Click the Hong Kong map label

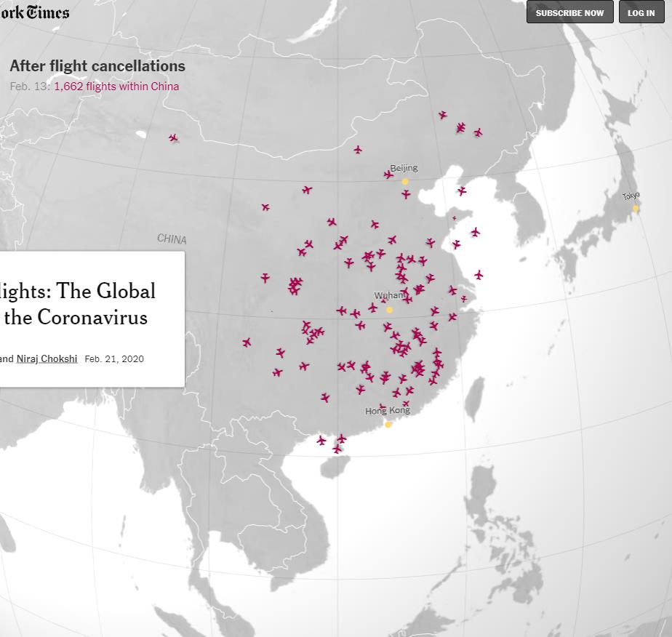pyautogui.click(x=387, y=411)
